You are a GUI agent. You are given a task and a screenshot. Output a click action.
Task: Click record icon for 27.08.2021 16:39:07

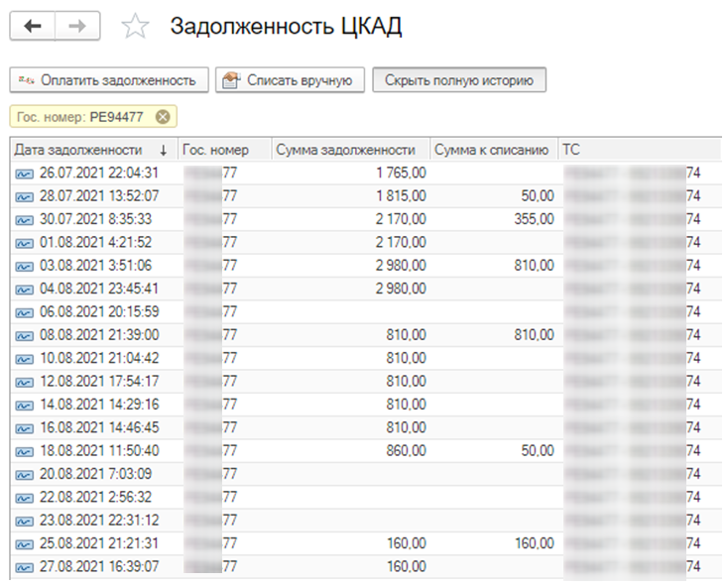(24, 567)
